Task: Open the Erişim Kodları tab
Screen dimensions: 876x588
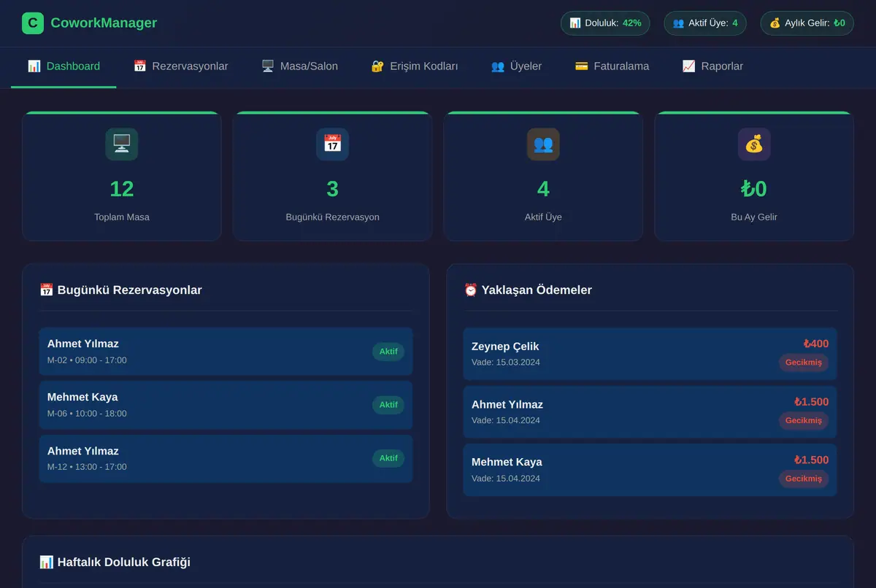Action: point(414,67)
